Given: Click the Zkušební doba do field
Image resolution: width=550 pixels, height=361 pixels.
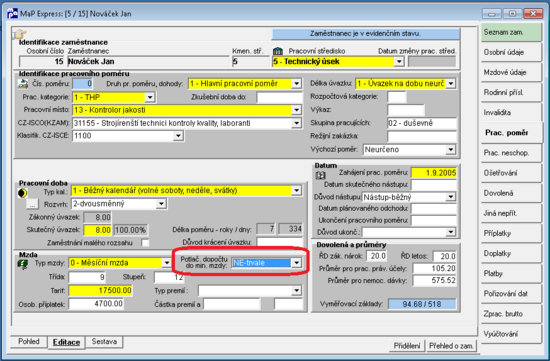Looking at the screenshot, I should click(279, 97).
